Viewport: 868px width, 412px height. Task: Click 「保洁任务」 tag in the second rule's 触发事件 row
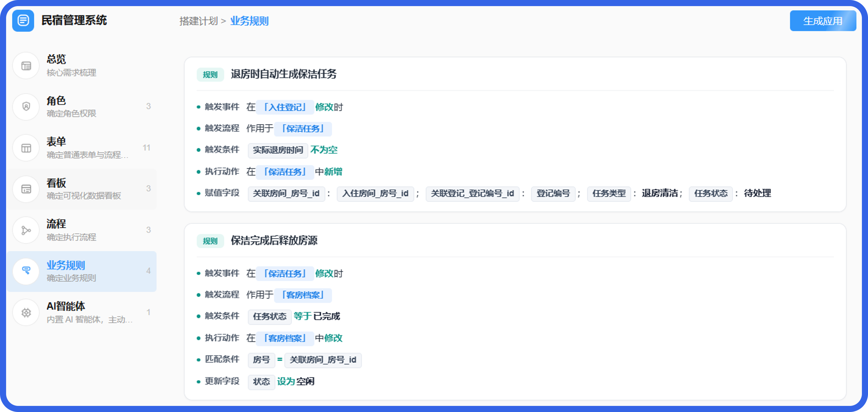[285, 273]
